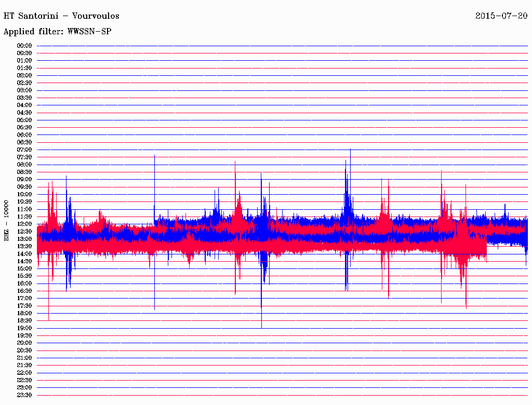Pick the 03:30 time row label
The height and width of the screenshot is (405, 532).
coord(24,98)
